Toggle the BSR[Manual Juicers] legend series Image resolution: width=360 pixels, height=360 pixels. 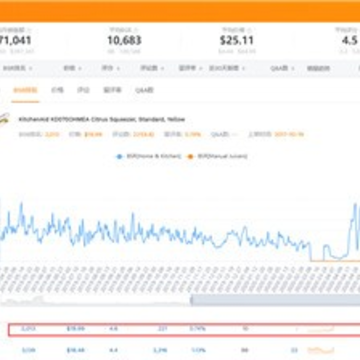(x=217, y=156)
